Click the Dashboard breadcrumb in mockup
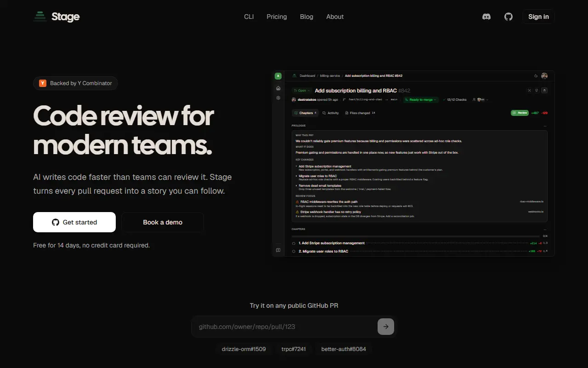Screen dimensions: 588x368 click(307, 76)
